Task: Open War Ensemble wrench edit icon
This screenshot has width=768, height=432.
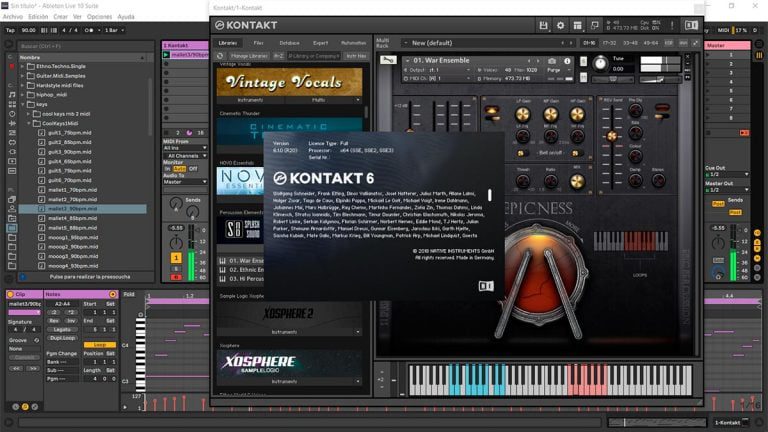Action: point(388,60)
